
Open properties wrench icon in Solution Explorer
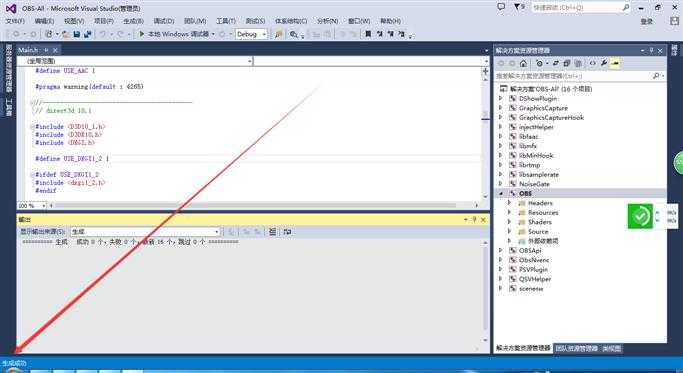604,63
